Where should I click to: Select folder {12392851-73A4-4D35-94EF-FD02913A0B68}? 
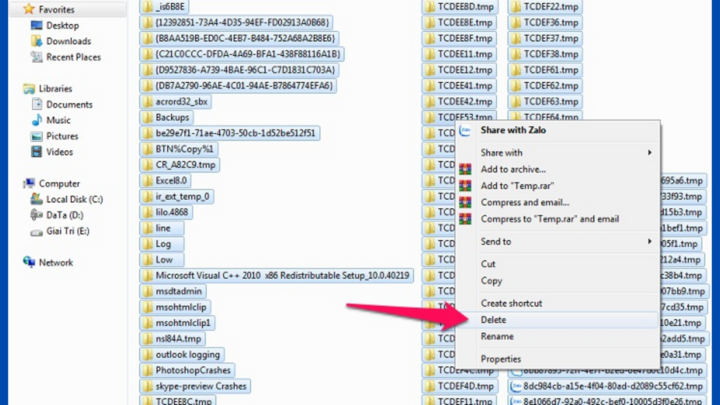tap(236, 22)
